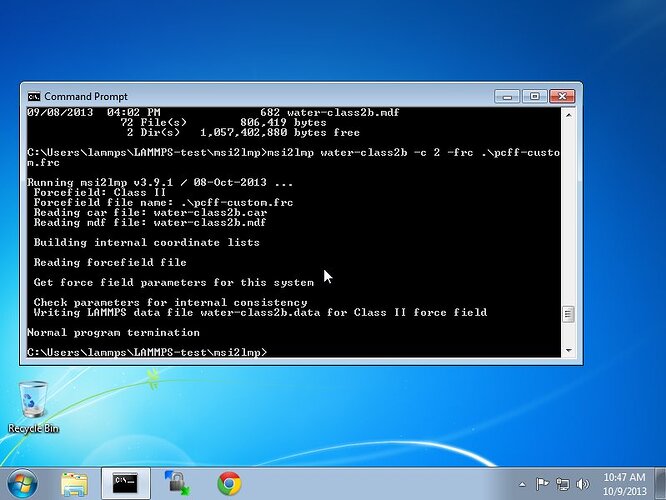The image size is (666, 500).
Task: Click 'Reading car file: water-class2b.car' line
Action: point(150,212)
